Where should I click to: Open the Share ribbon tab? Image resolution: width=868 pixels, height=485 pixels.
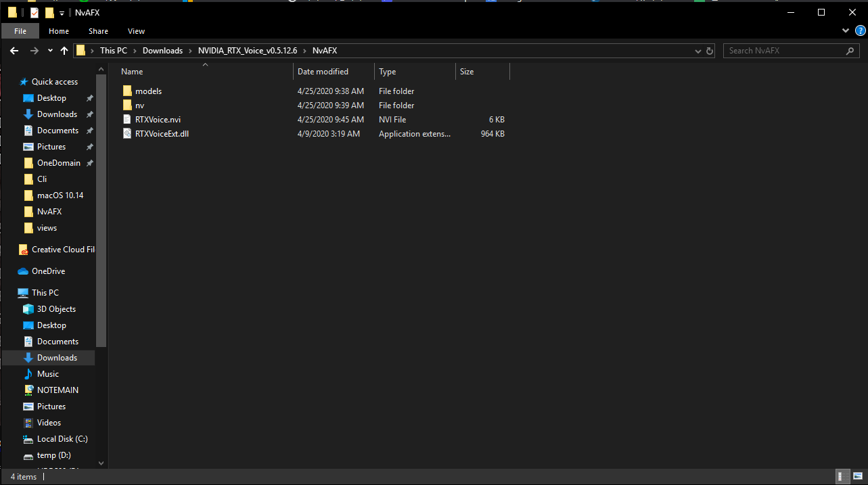[x=98, y=31]
